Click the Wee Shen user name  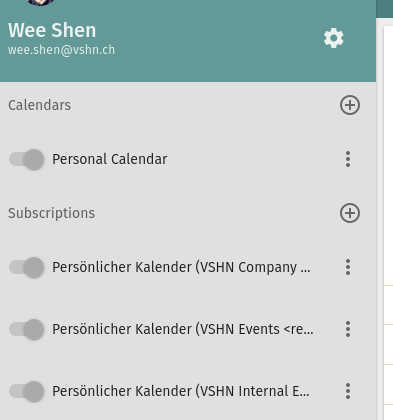(52, 30)
